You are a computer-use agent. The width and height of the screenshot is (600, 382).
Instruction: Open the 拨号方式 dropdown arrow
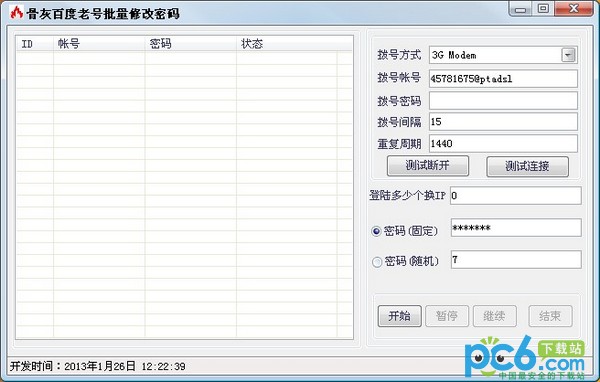click(568, 55)
